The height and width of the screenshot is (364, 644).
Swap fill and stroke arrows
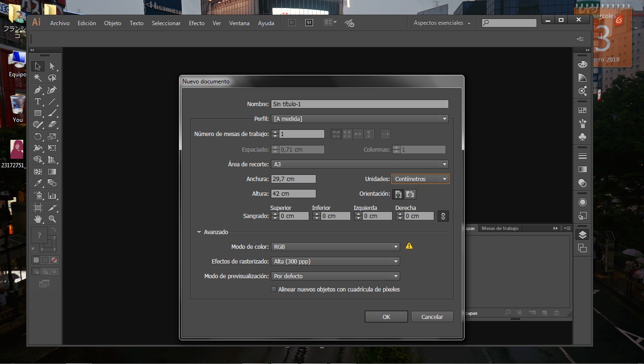point(54,230)
